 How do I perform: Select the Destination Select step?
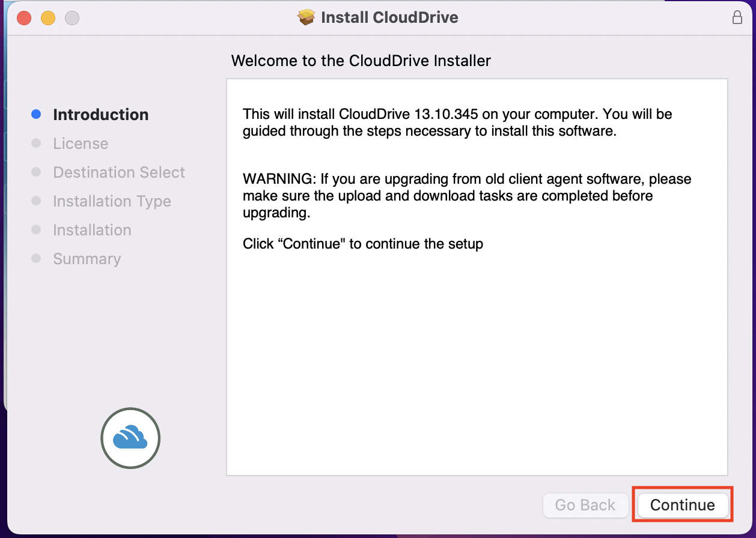pyautogui.click(x=119, y=172)
